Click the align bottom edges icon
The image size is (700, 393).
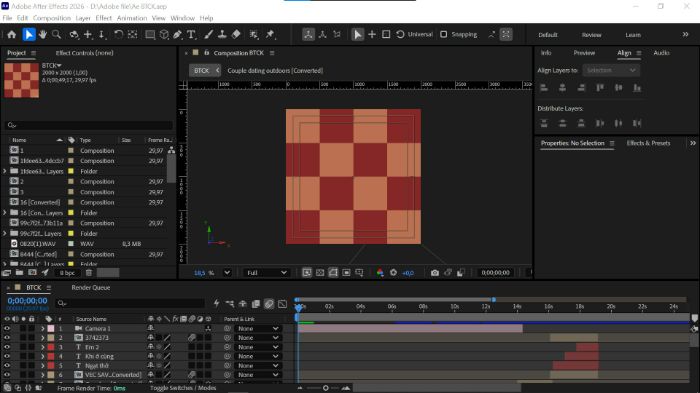coord(637,88)
